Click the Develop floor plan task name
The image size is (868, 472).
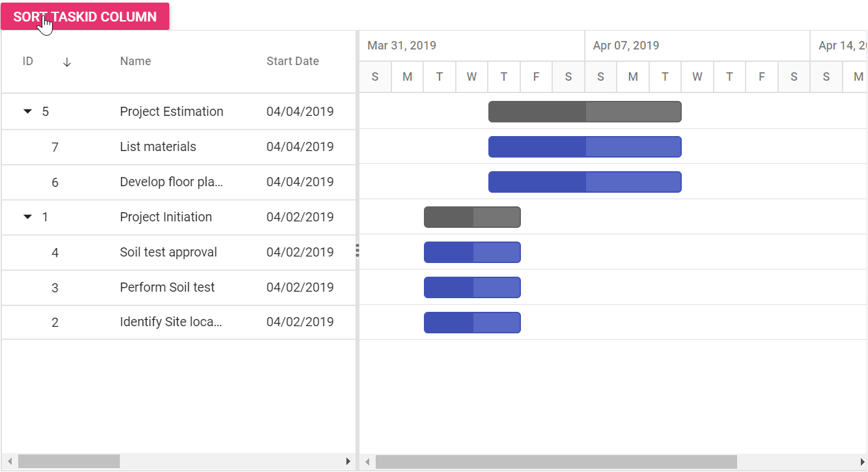172,182
